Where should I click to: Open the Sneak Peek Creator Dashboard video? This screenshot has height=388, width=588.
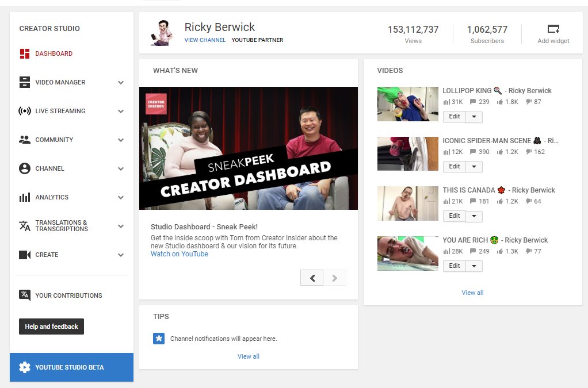pyautogui.click(x=248, y=148)
